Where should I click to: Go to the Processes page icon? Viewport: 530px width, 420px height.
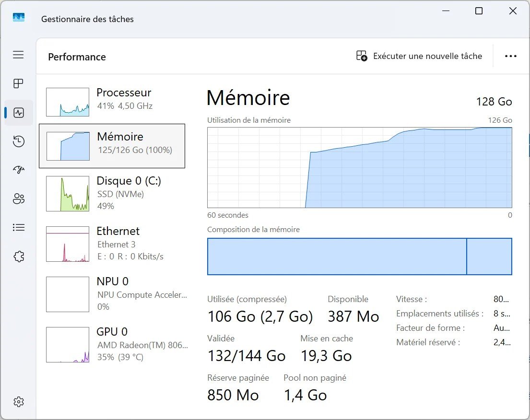(18, 83)
